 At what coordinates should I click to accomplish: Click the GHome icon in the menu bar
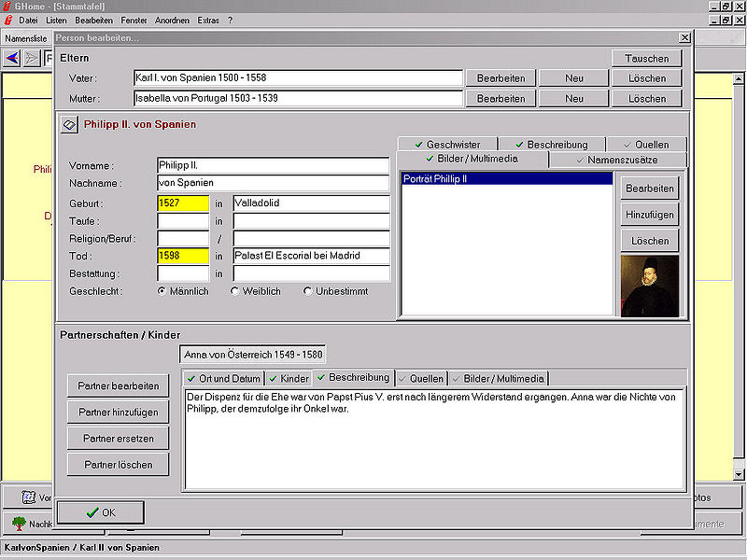pos(8,20)
